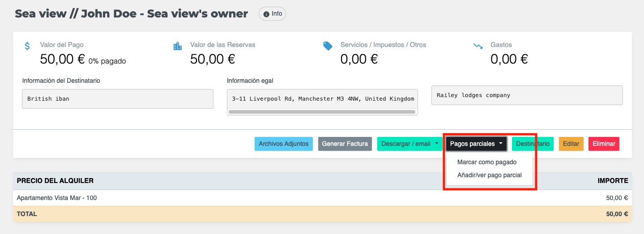Click the Apartamento Vista Mar - 100 row
Viewport: 644px width, 234px height.
[x=322, y=198]
